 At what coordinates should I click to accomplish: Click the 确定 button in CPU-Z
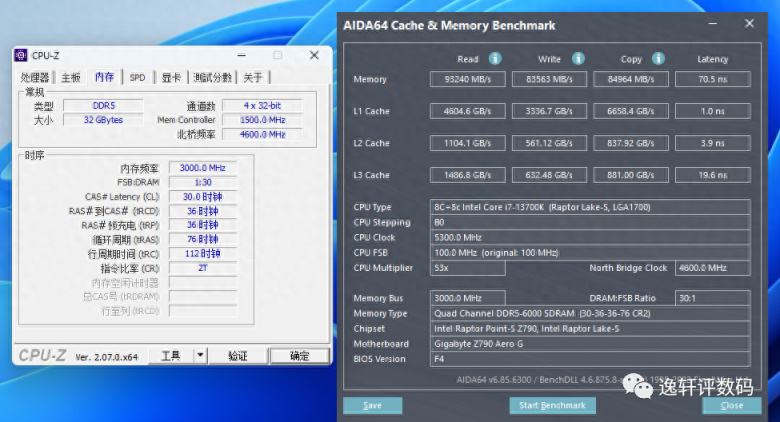[299, 355]
